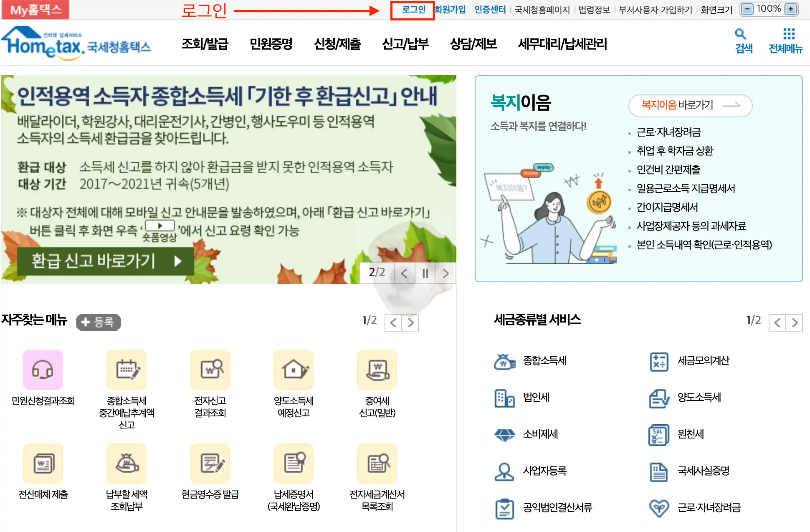Screen dimensions: 810x532
Task: Click the 전자세금계산서 목록조회 icon
Action: [377, 464]
